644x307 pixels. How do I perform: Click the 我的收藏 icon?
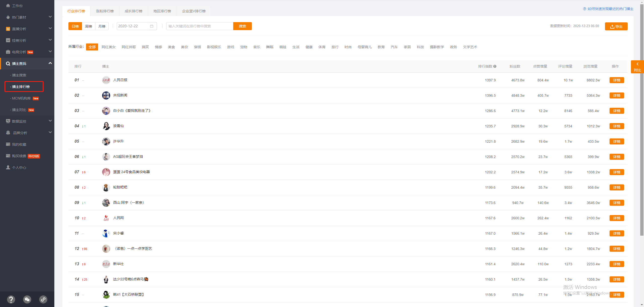click(x=8, y=144)
